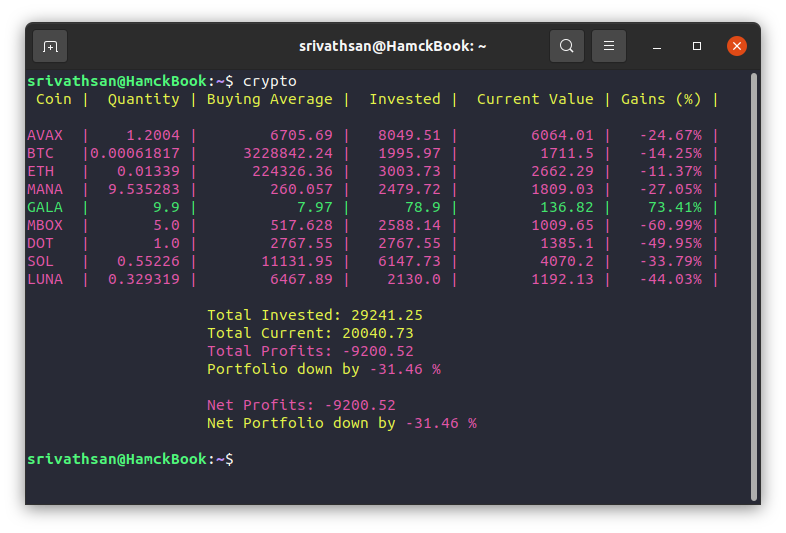The image size is (786, 533).
Task: Click MANA buying average 260.057
Action: (x=301, y=190)
